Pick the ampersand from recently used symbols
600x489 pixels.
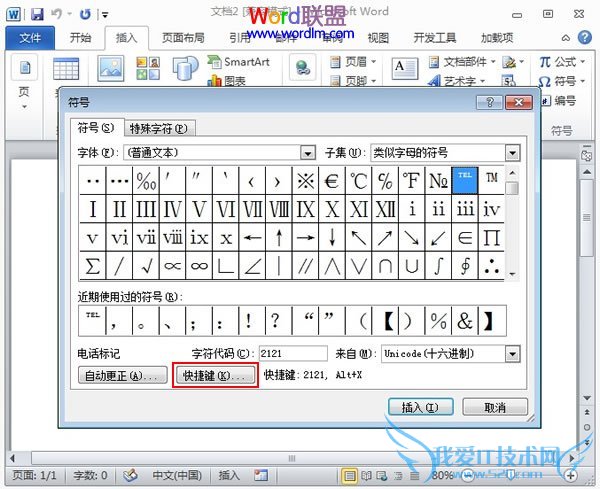pyautogui.click(x=465, y=321)
